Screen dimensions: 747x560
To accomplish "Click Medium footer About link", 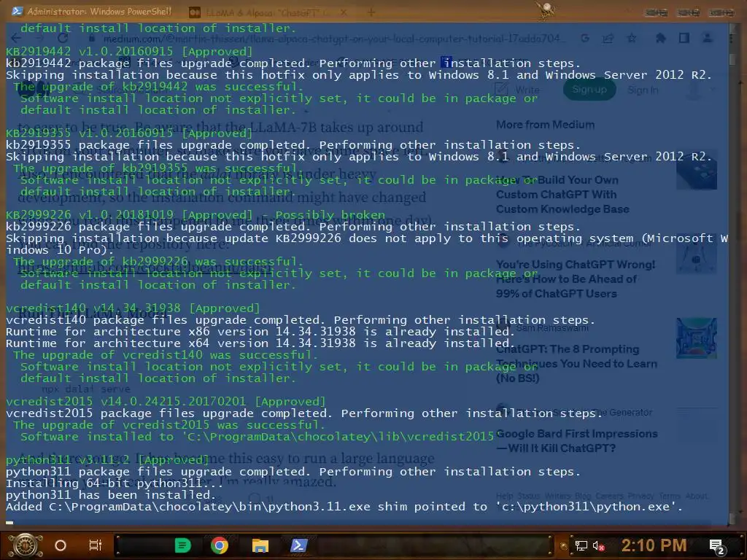I will click(x=696, y=496).
